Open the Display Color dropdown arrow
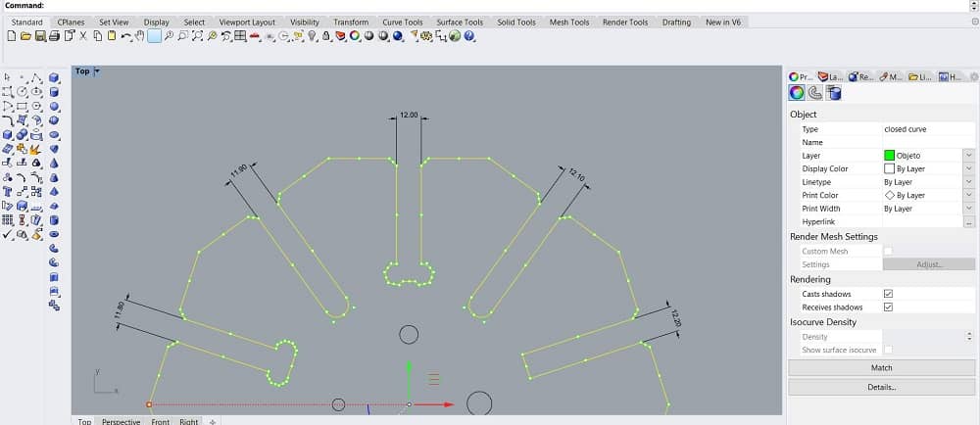 click(969, 168)
